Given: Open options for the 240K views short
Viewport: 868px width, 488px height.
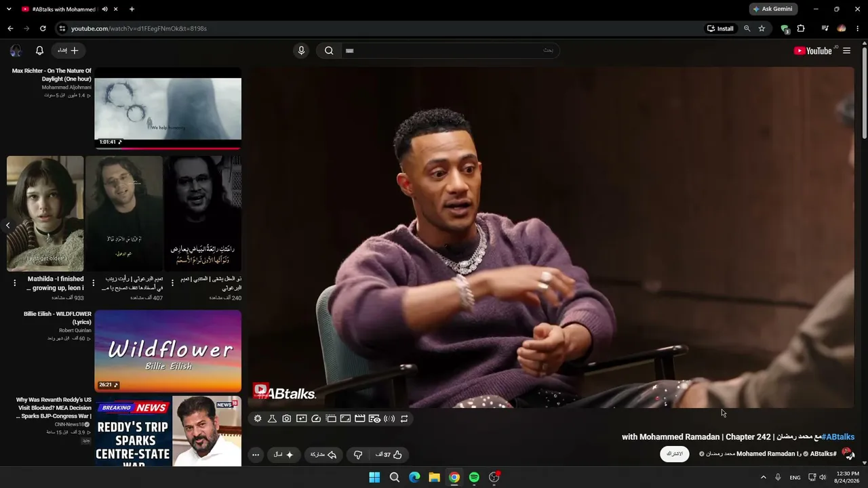Looking at the screenshot, I should pyautogui.click(x=172, y=283).
